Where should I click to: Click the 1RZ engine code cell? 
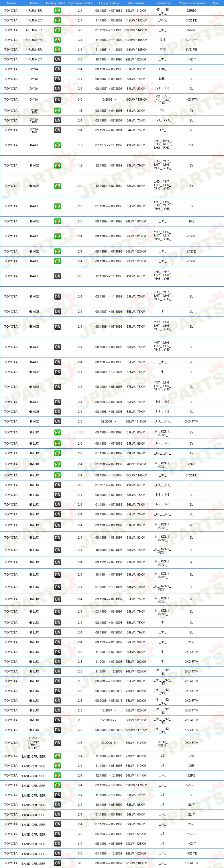point(191,221)
